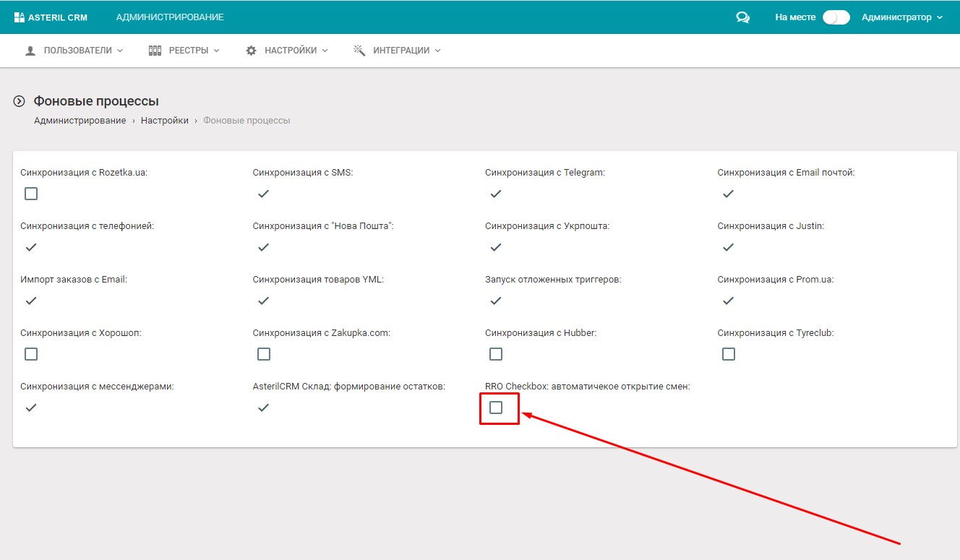
Task: Click the На месте status label
Action: 795,17
